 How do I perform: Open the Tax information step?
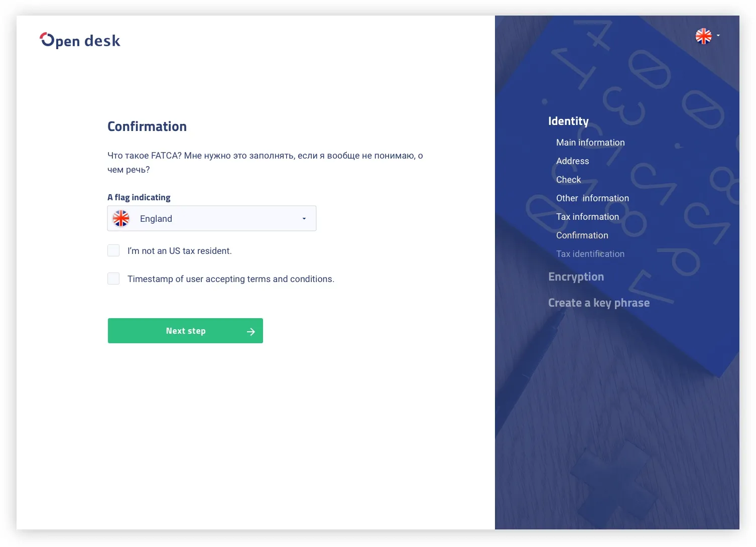tap(587, 217)
